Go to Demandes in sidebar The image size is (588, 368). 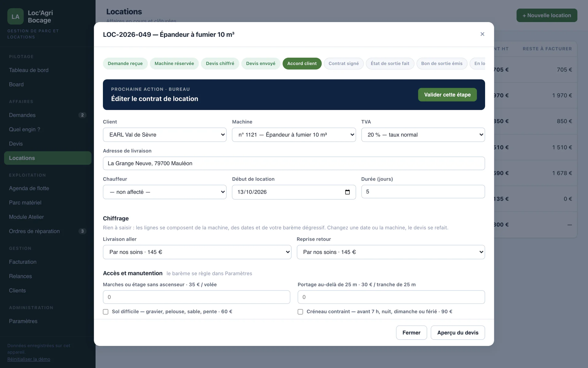click(48, 115)
